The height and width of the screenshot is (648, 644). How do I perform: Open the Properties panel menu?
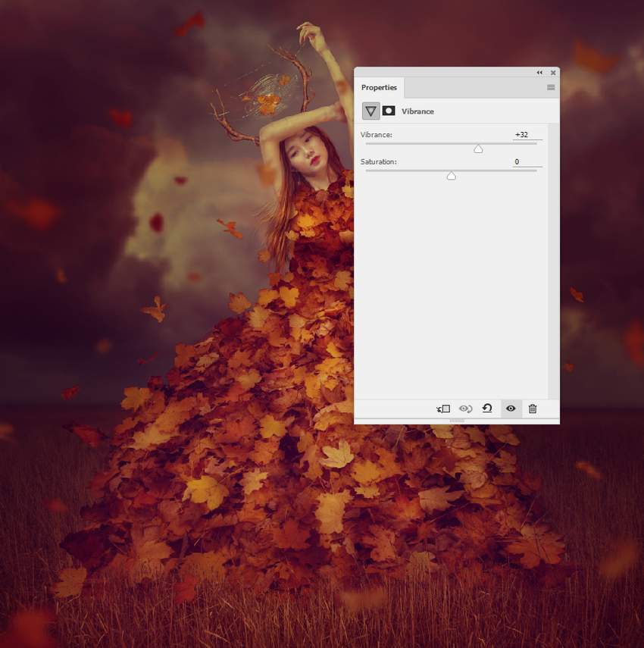pos(551,88)
